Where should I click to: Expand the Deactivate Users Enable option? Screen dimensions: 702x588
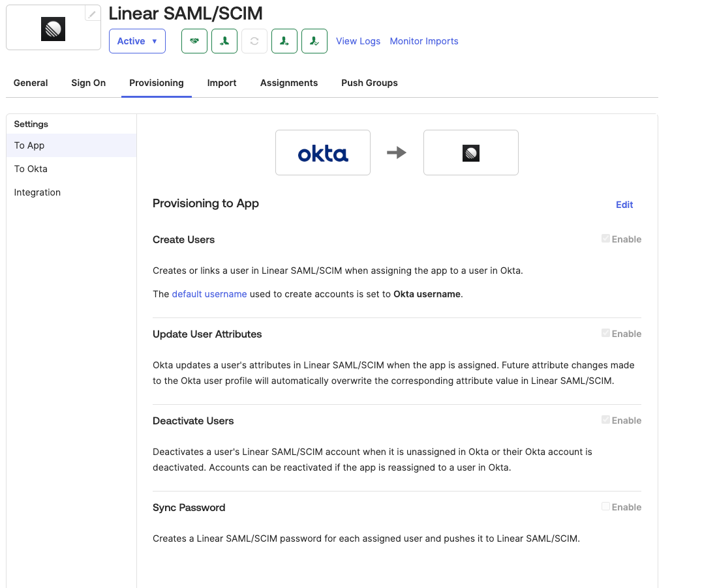coord(605,420)
